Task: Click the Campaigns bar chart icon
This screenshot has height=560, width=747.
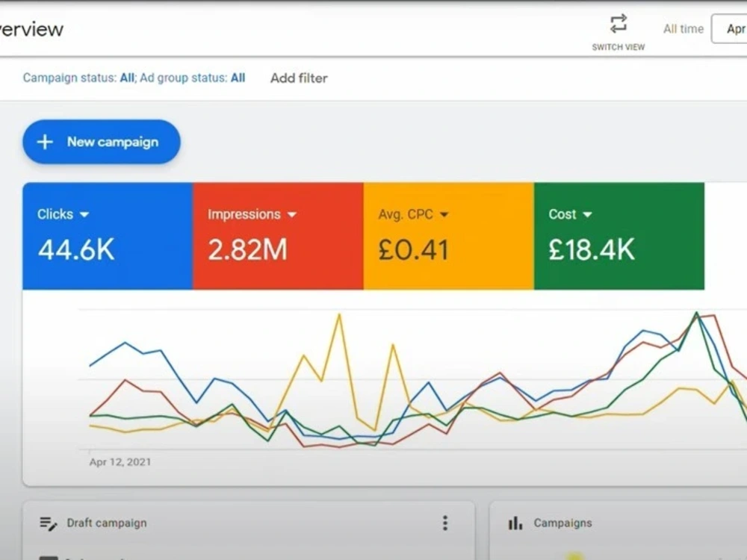Action: [x=515, y=523]
